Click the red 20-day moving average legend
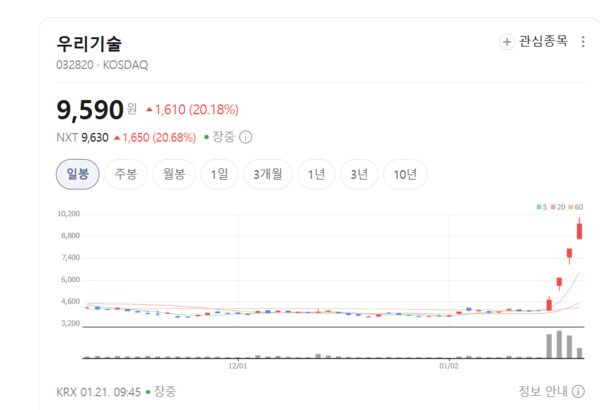The height and width of the screenshot is (410, 600). [559, 207]
